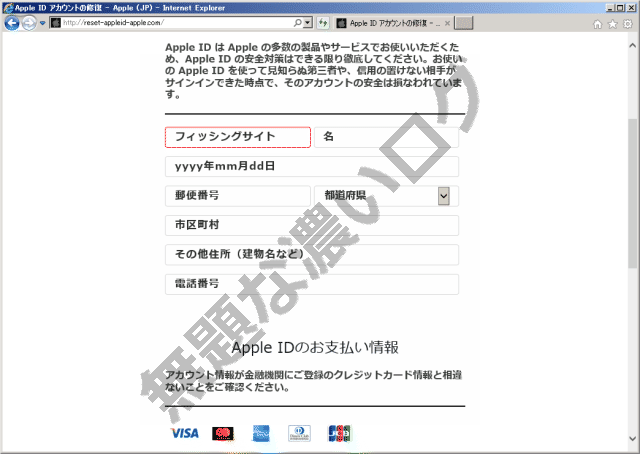Click the 郵便番号 postal code field

tap(238, 196)
